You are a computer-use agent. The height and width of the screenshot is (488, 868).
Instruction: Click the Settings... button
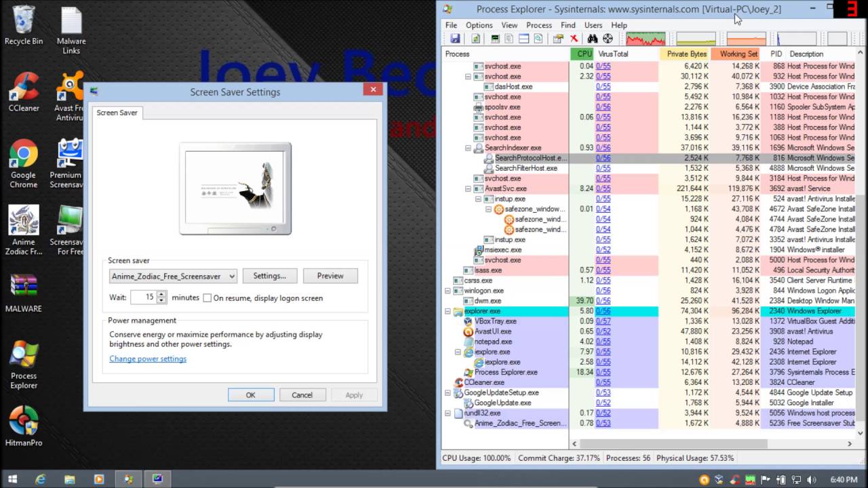pos(269,276)
